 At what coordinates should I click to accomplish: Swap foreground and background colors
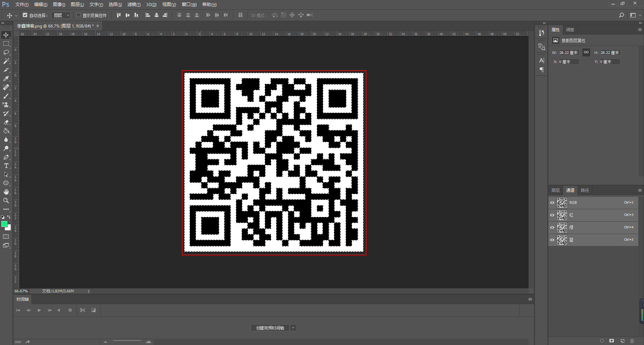point(9,217)
